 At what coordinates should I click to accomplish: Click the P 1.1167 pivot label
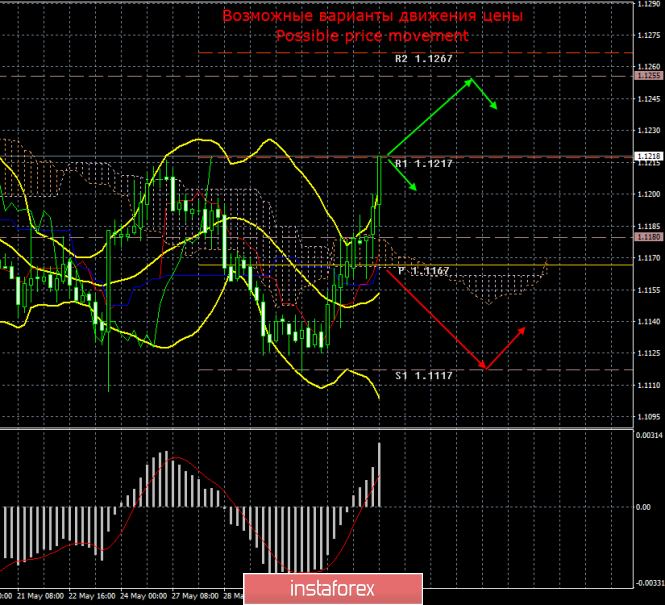[x=424, y=271]
